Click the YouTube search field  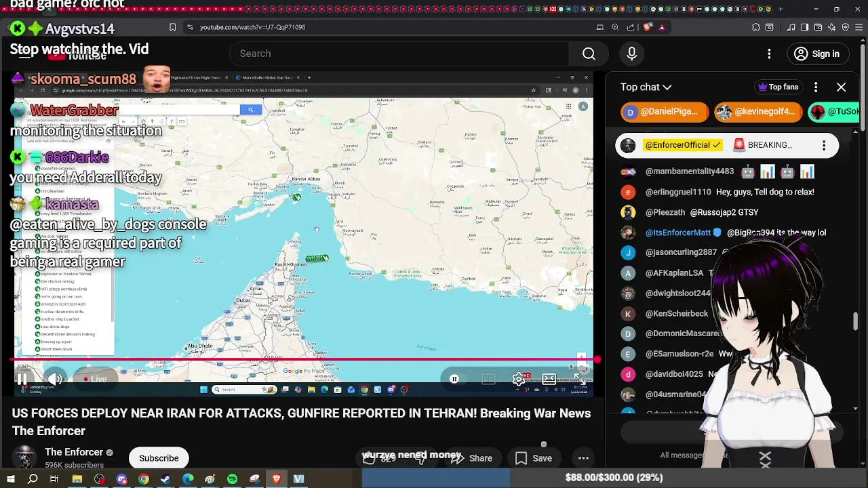click(x=400, y=54)
